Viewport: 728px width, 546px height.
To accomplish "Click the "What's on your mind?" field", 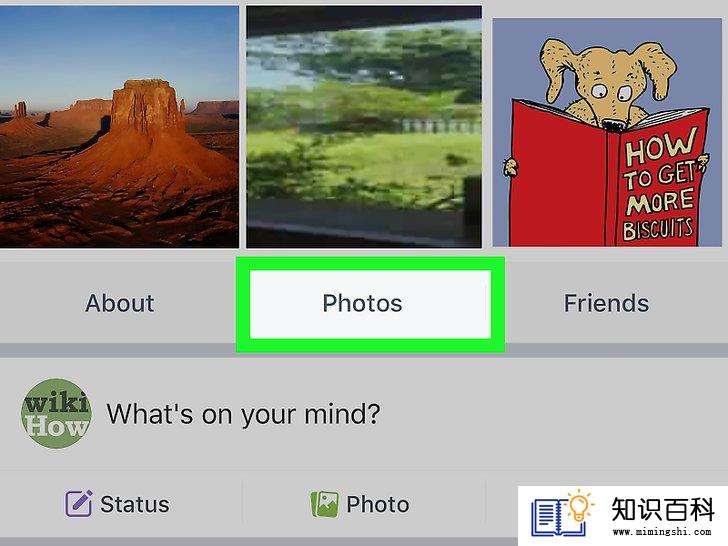I will pos(243,414).
